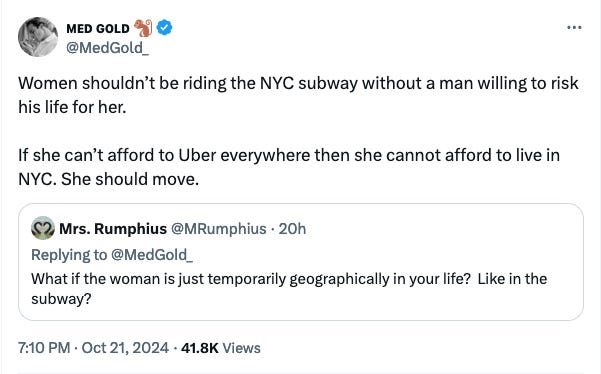Click the 7:10 PM tweet time
601x374 pixels.
(x=44, y=348)
